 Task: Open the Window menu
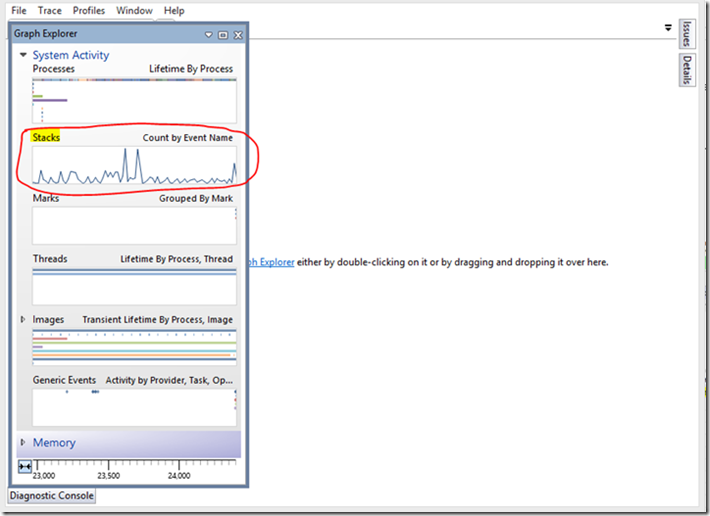pos(134,10)
